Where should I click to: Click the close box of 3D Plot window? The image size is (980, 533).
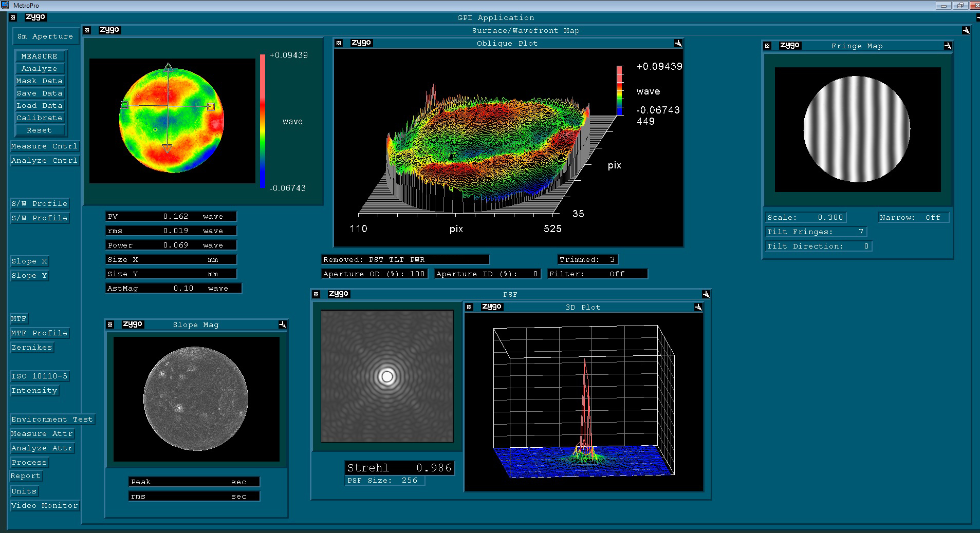469,307
